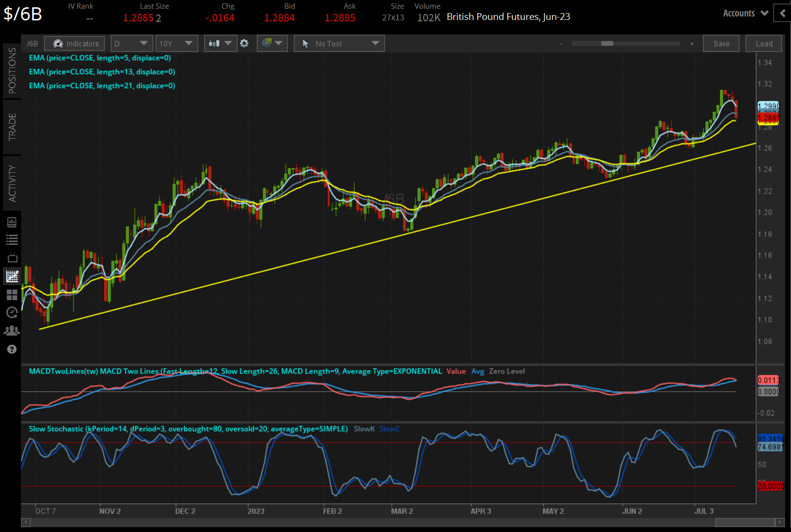Screen dimensions: 791x532
Task: Open the watchlist list icon in sidebar
Action: click(x=12, y=240)
